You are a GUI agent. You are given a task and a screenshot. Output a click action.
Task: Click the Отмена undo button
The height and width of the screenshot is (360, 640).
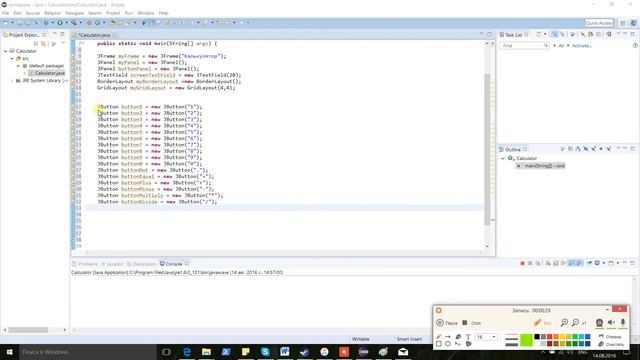(x=610, y=337)
